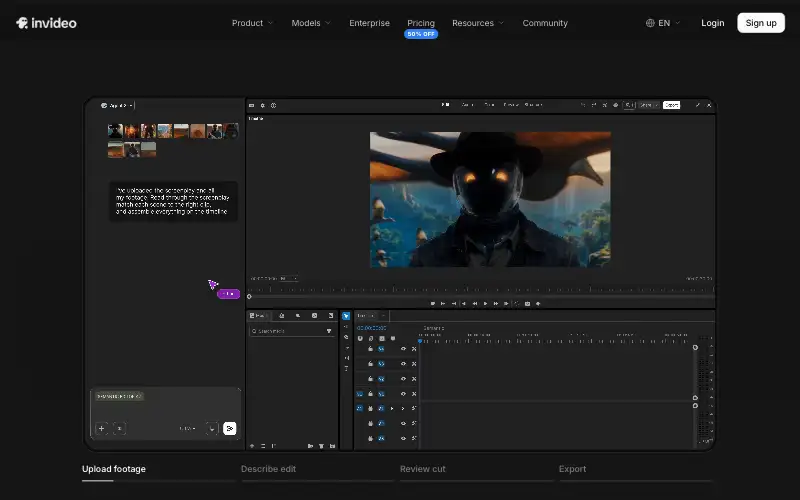Click the camera snapshot icon in playback bar
The width and height of the screenshot is (800, 500).
click(x=528, y=304)
